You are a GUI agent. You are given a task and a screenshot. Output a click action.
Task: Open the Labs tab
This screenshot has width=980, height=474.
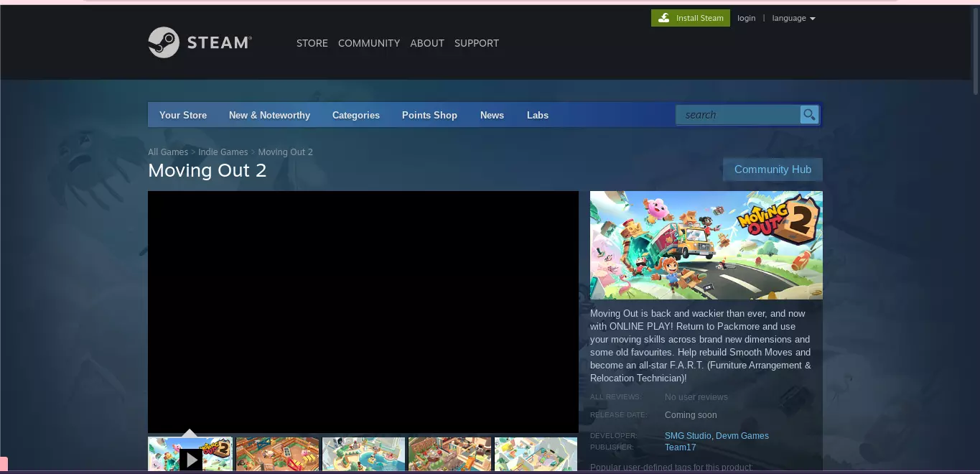[x=538, y=115]
